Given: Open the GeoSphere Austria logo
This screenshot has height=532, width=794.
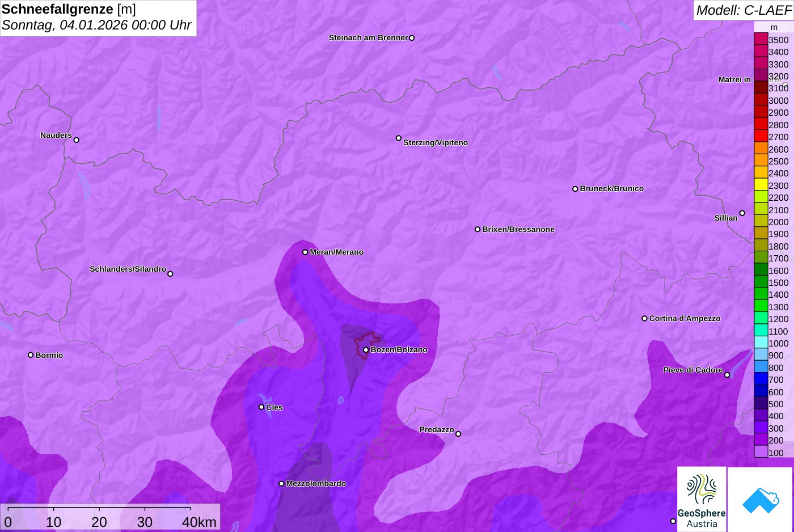Looking at the screenshot, I should pos(702,500).
